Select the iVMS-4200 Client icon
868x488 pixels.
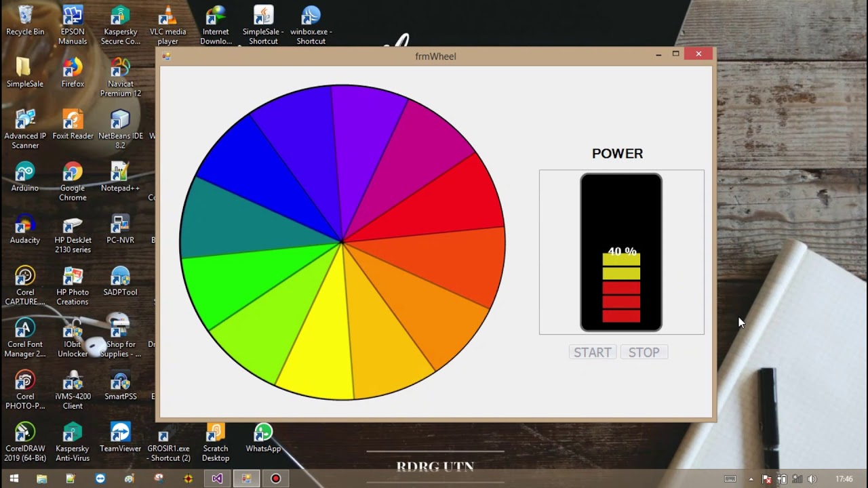73,390
